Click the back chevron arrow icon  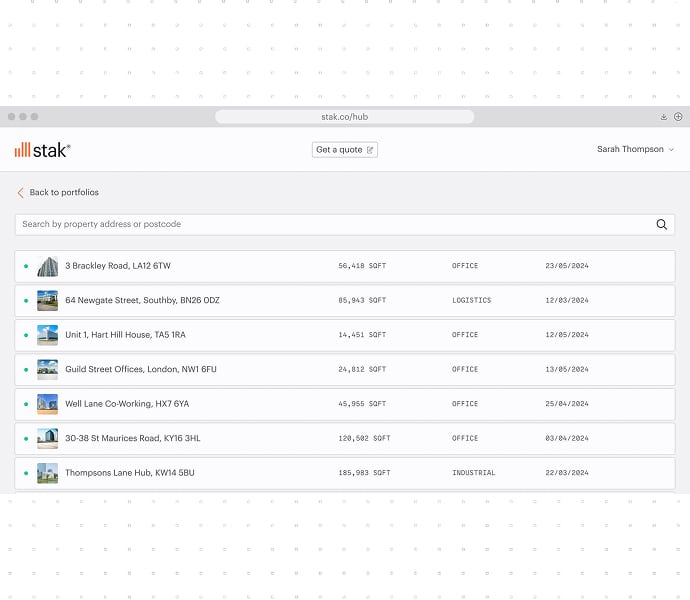20,192
